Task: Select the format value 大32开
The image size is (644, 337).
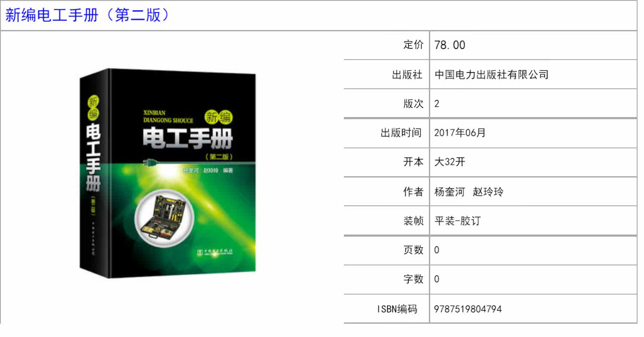Action: click(x=450, y=162)
